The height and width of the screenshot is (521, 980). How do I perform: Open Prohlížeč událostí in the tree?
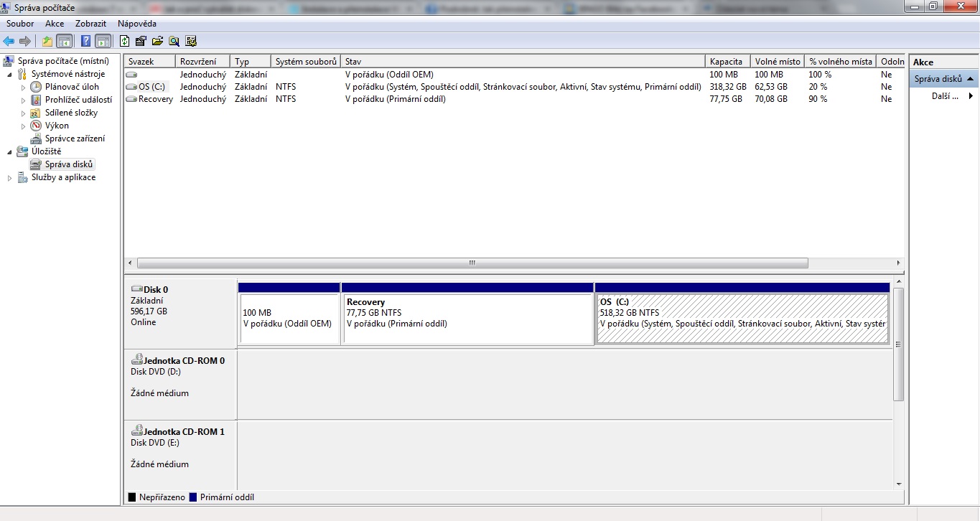[78, 100]
